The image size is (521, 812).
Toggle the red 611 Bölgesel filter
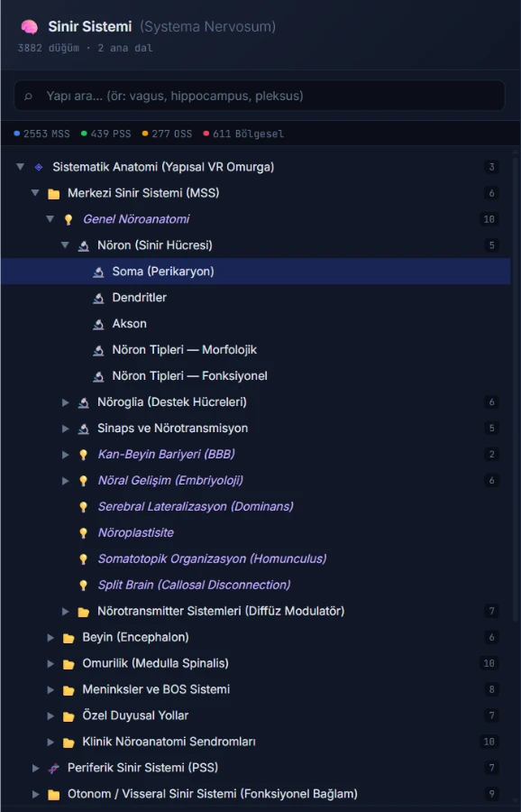(243, 134)
